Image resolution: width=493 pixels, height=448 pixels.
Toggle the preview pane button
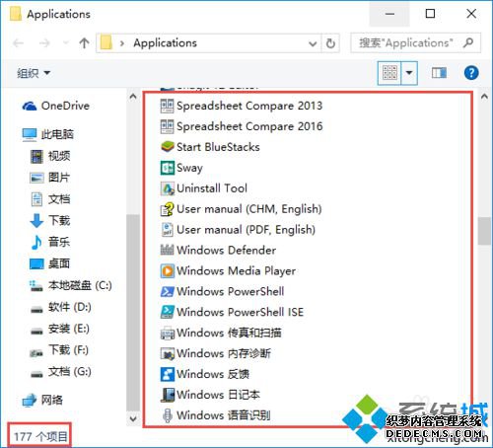click(x=439, y=73)
